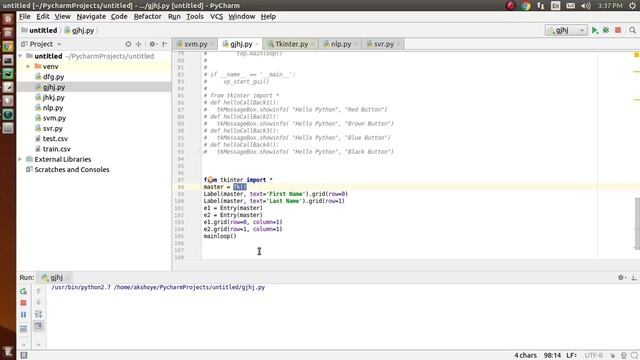Select dfg.py in the project tree
The height and width of the screenshot is (360, 640).
click(x=53, y=77)
